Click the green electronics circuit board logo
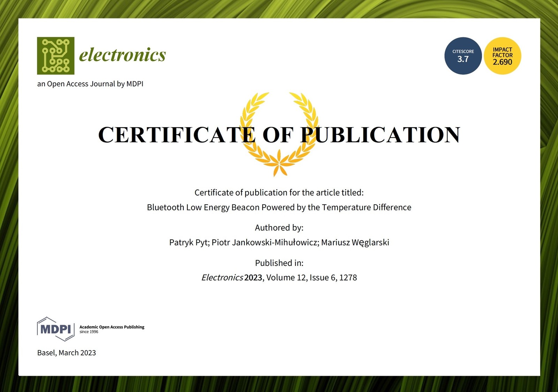Screen dimensions: 558x392 click(55, 56)
